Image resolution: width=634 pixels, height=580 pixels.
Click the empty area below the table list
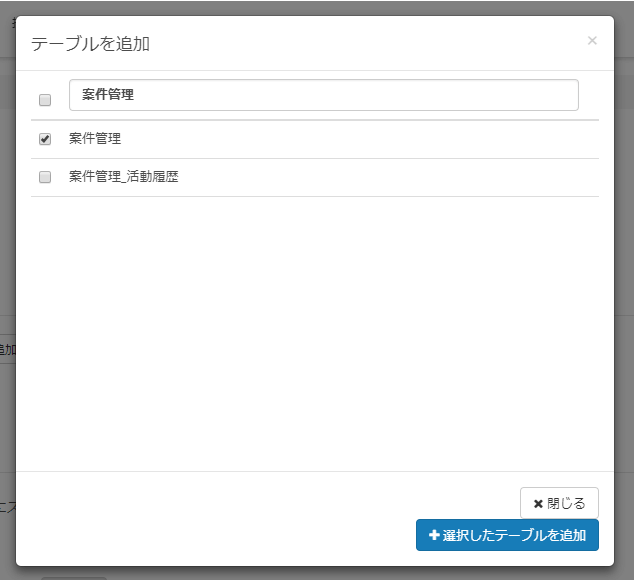(315, 330)
